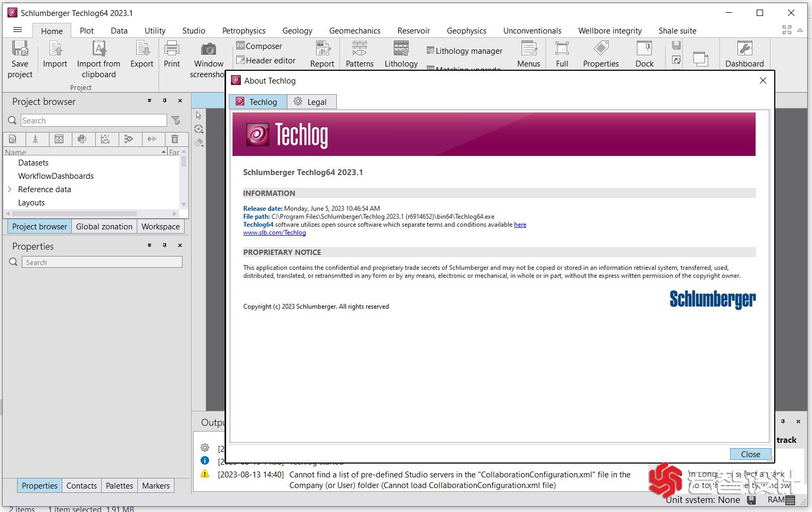Expand the Reference data tree node
812x512 pixels.
(x=10, y=189)
